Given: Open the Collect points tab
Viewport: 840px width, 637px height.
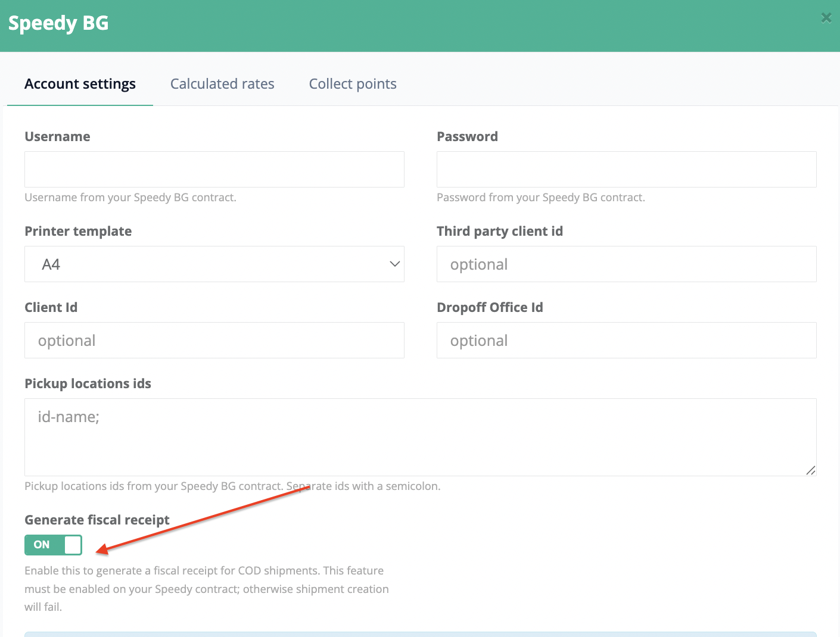Looking at the screenshot, I should [353, 84].
